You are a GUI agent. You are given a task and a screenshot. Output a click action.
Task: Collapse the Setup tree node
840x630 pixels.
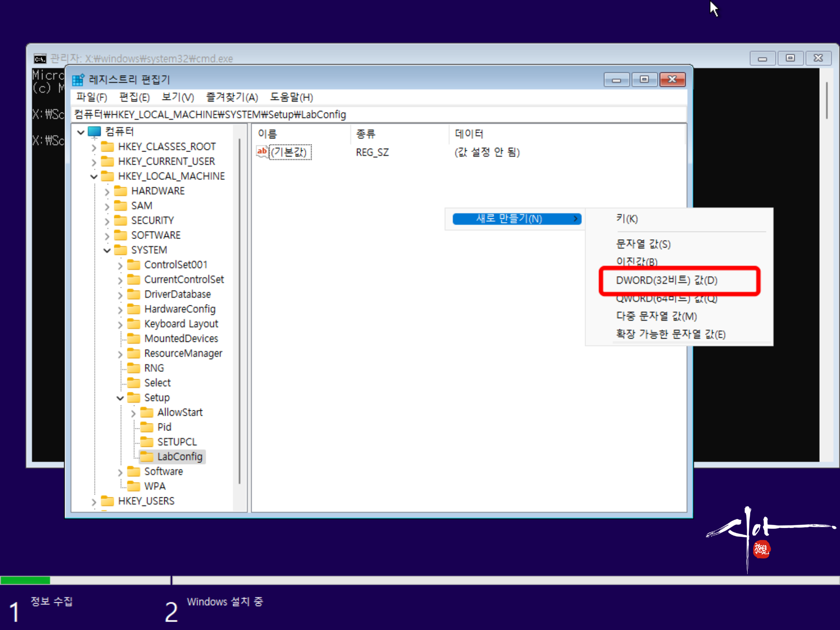click(120, 398)
